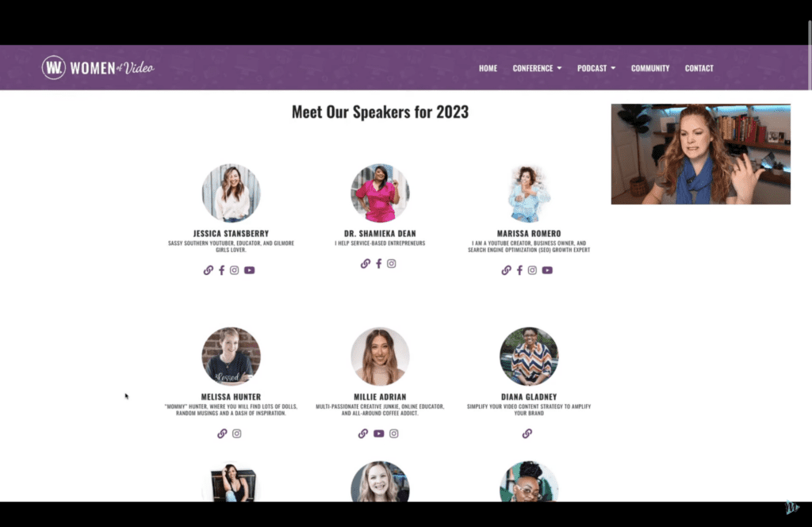Expand the Conference dropdown menu

pyautogui.click(x=537, y=68)
